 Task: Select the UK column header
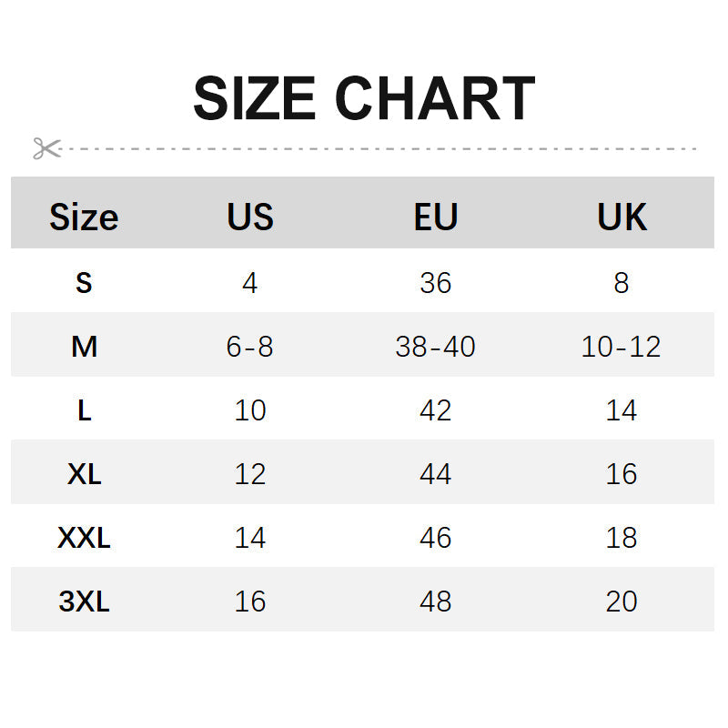click(622, 217)
